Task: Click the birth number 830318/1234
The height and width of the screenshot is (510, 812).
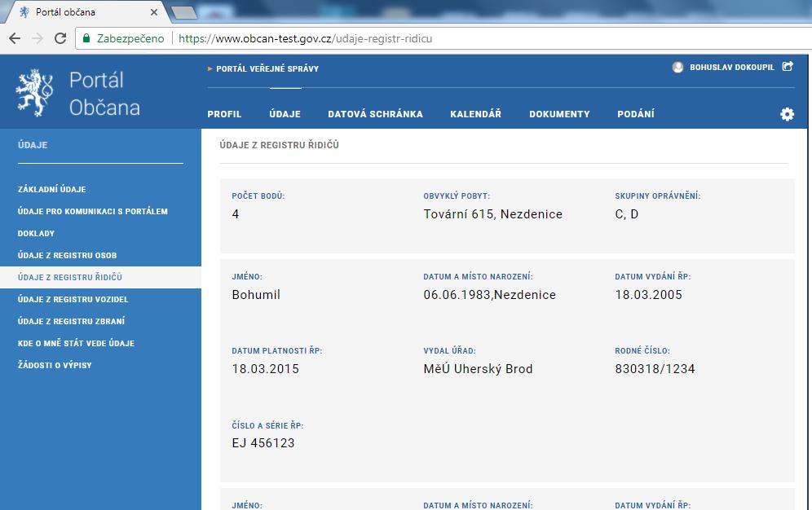Action: coord(655,369)
